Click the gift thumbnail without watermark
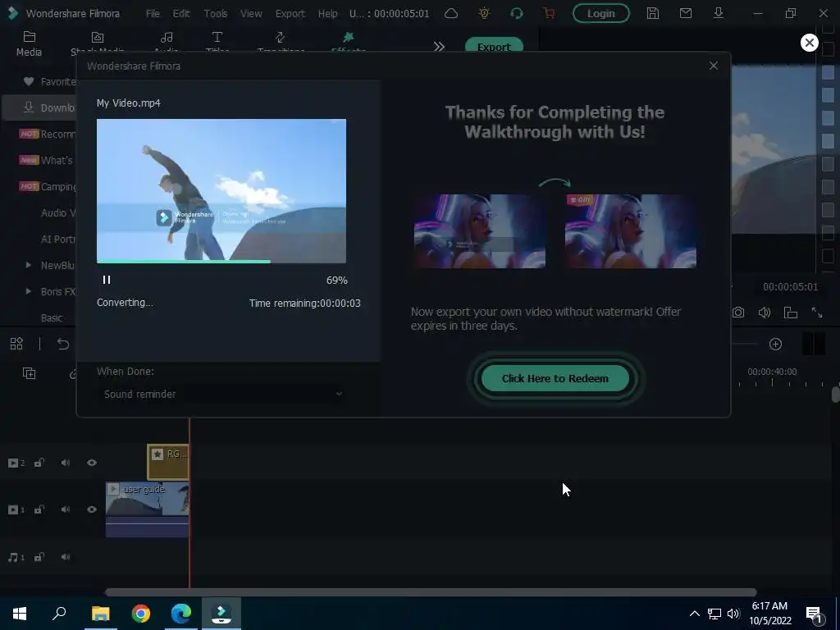840x630 pixels. (x=631, y=231)
